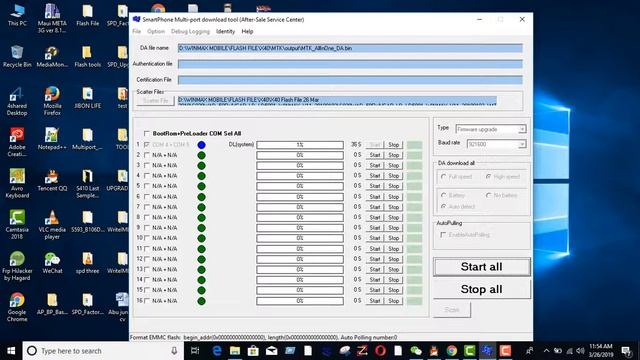Toggle BootRom+PreLoader COM Sel All checkbox

(147, 133)
